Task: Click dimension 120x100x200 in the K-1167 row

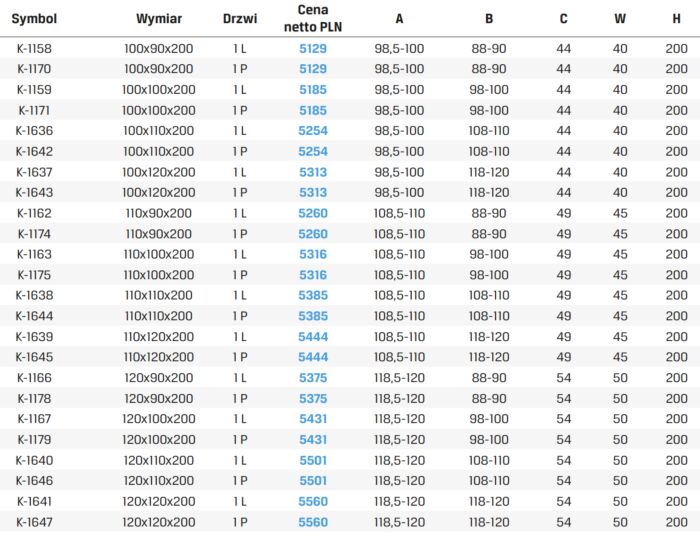Action: tap(159, 419)
